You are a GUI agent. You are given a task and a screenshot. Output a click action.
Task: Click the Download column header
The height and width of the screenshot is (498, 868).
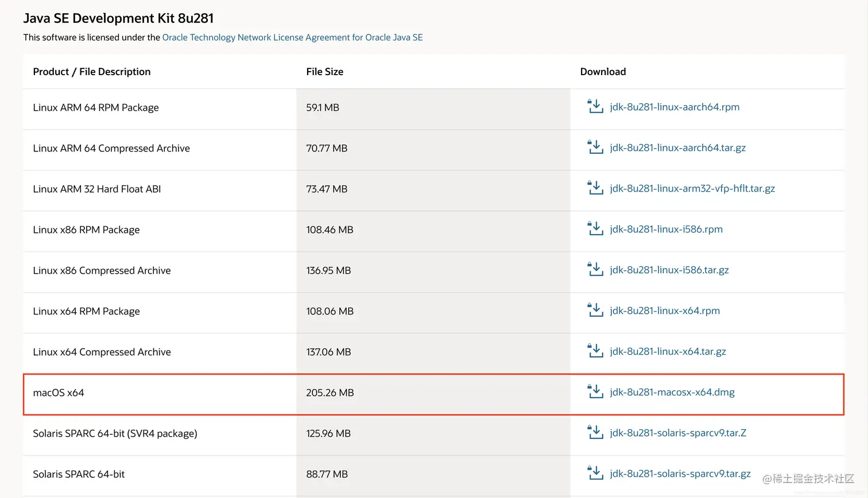pyautogui.click(x=603, y=72)
